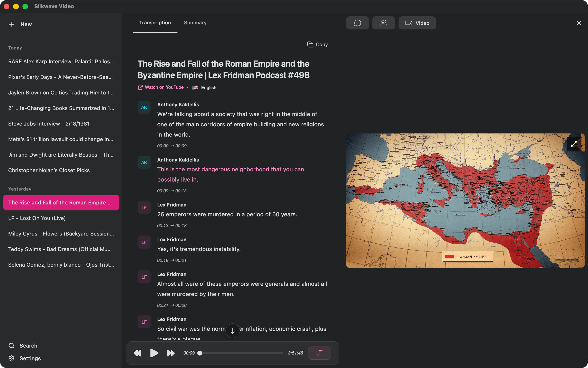This screenshot has height=368, width=588.
Task: Copy the transcription text
Action: tap(317, 45)
